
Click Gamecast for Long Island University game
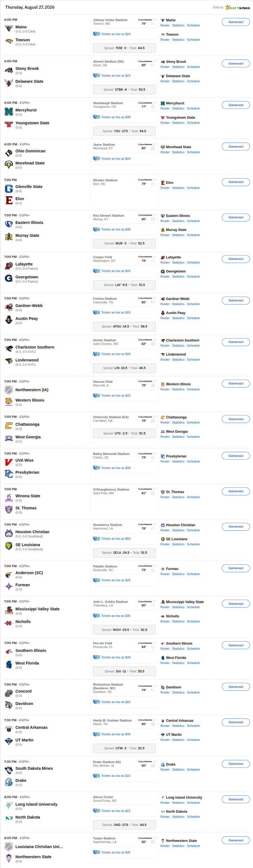[x=236, y=799]
